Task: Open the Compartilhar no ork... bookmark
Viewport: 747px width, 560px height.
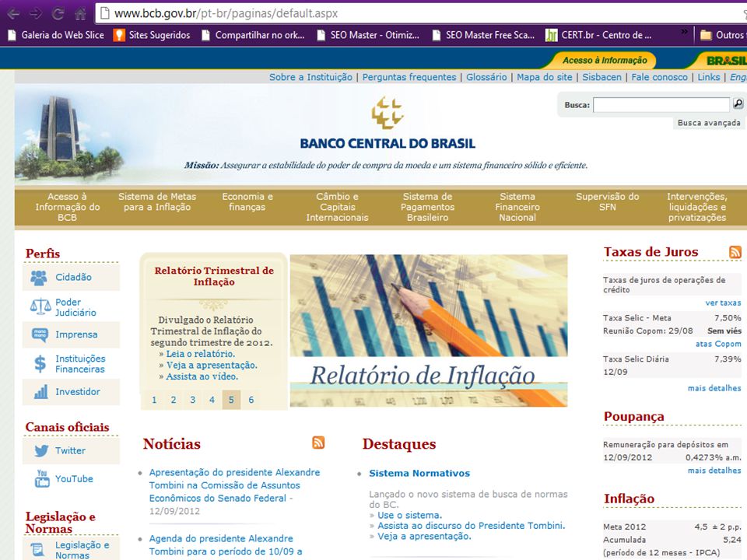Action: [253, 35]
